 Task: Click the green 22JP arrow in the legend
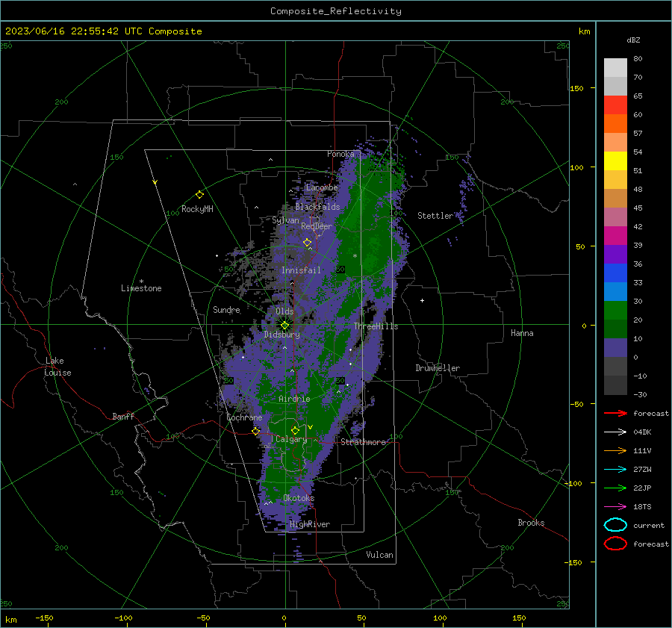615,488
